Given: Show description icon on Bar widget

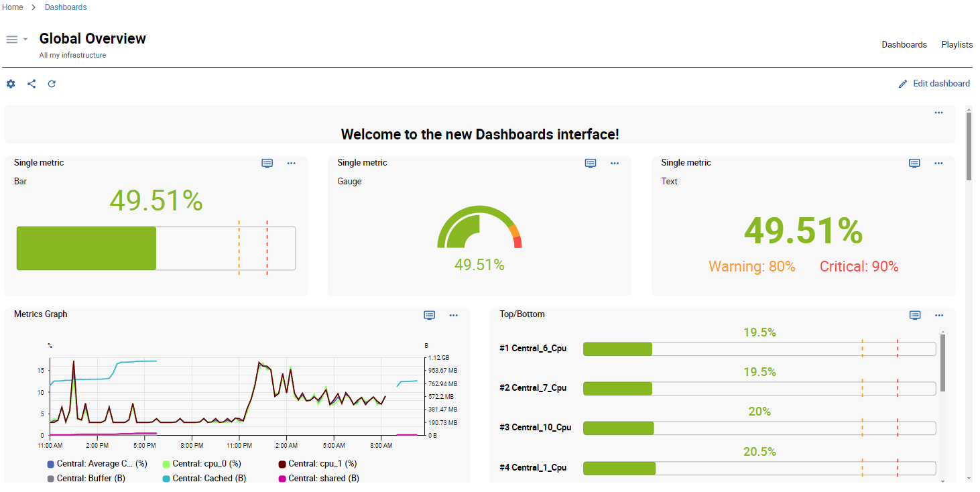Looking at the screenshot, I should coord(267,163).
